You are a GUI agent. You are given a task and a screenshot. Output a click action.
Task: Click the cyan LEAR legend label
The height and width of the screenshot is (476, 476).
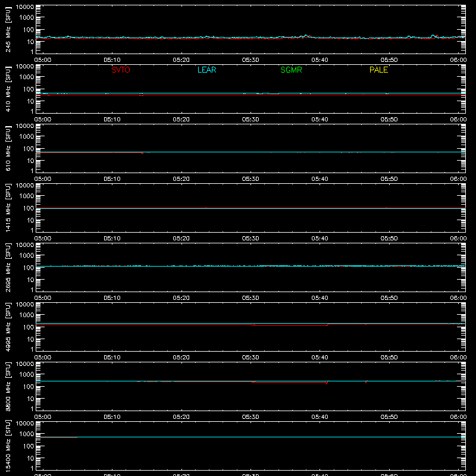coord(206,70)
